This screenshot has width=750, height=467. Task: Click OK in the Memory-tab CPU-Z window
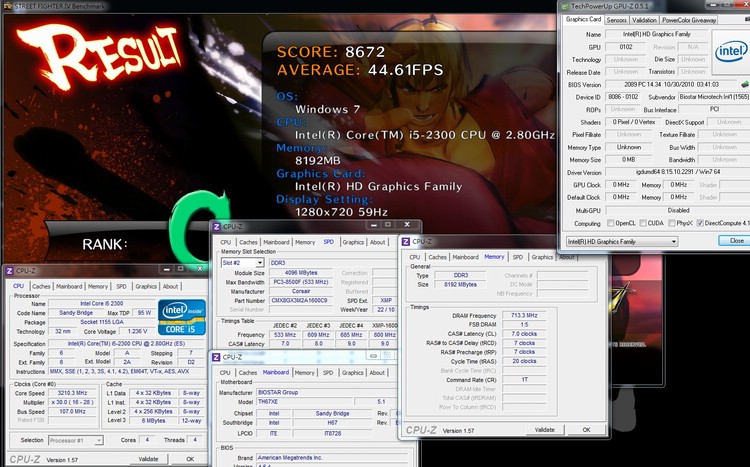pos(586,430)
